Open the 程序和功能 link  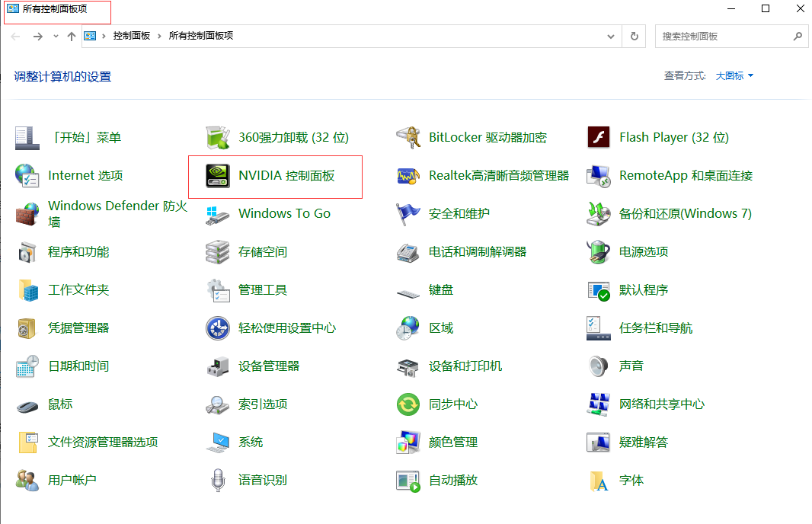(78, 252)
